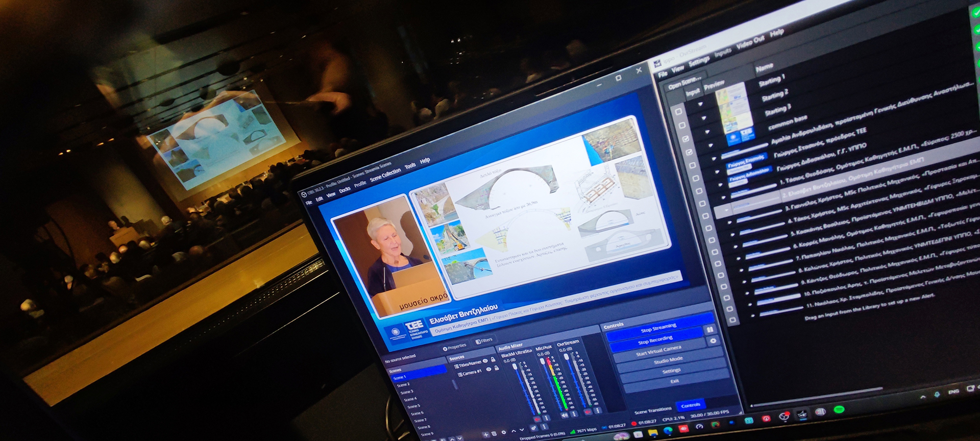
Task: Mute the BlackM UltraStudio audio channel
Action: (536, 419)
